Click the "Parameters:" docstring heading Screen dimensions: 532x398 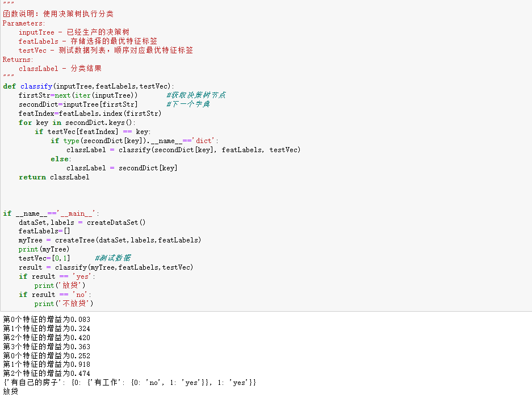(x=24, y=23)
